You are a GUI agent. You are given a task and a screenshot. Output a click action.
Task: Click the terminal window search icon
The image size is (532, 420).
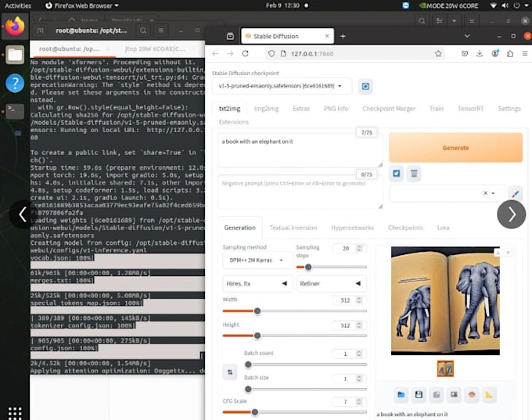point(143,31)
